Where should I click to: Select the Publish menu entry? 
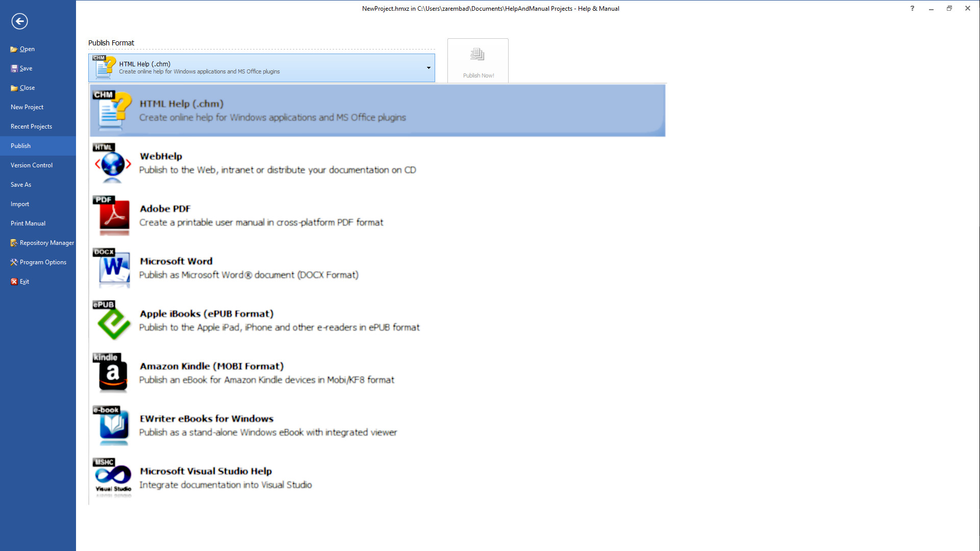(38, 146)
